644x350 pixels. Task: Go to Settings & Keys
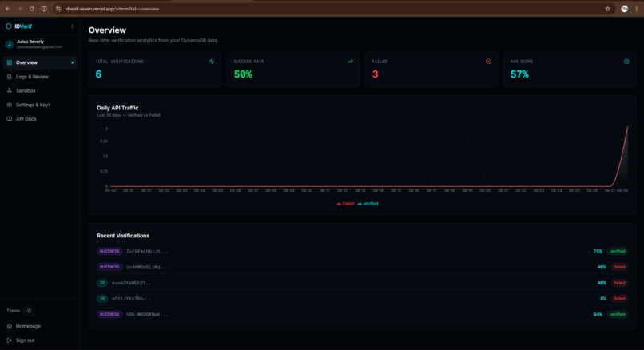[x=40, y=105]
